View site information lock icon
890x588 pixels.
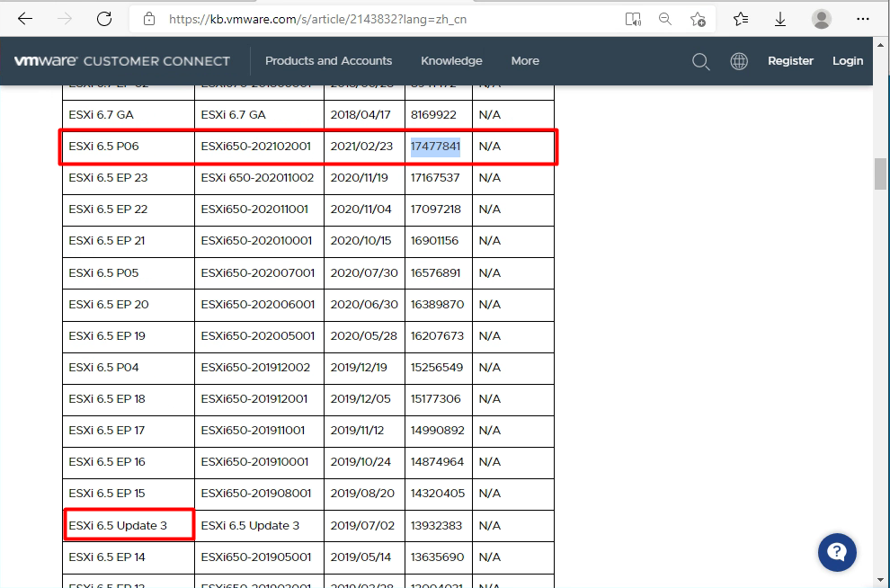point(148,19)
